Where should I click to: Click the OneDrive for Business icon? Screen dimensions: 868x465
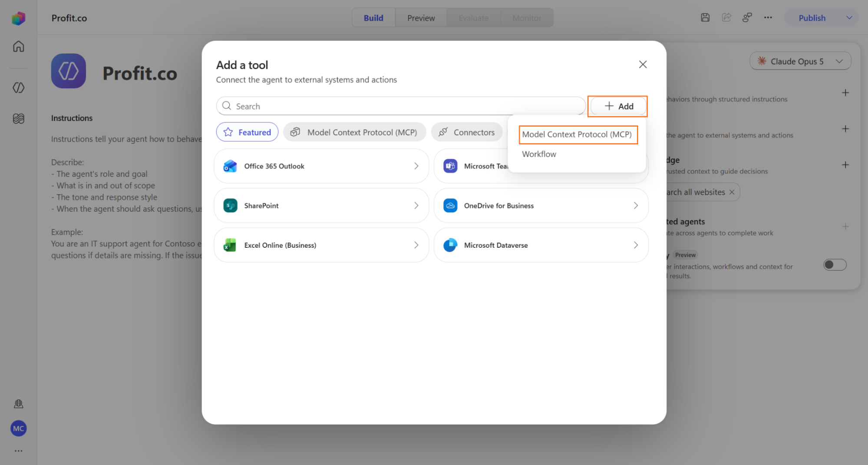pos(450,206)
